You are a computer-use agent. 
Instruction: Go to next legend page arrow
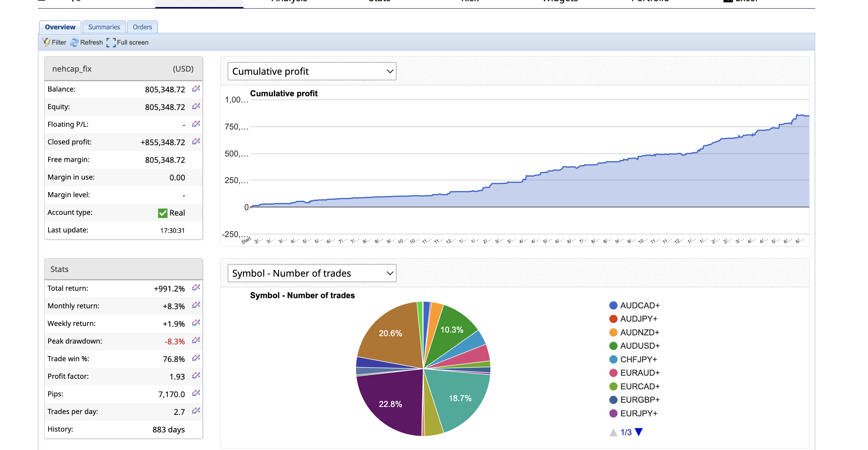639,432
